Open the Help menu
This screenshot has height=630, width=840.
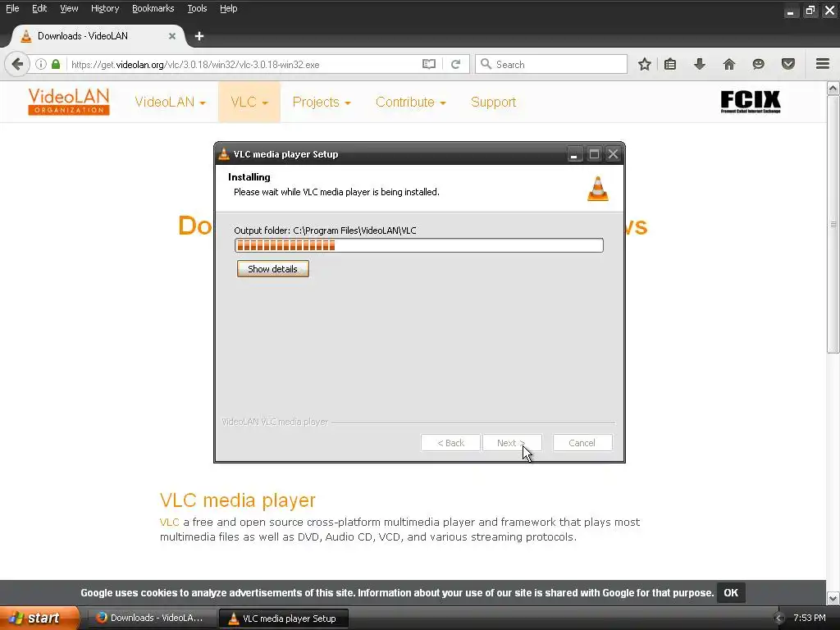pos(229,8)
